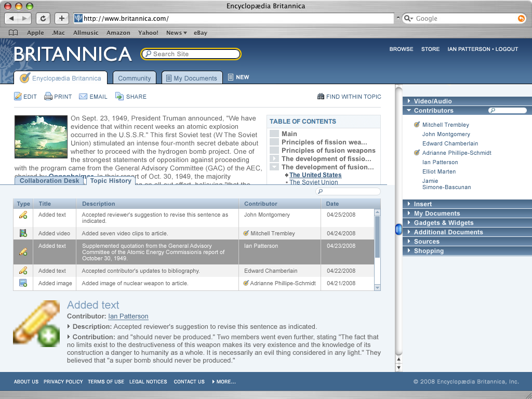
Task: Click the New document icon
Action: point(231,77)
